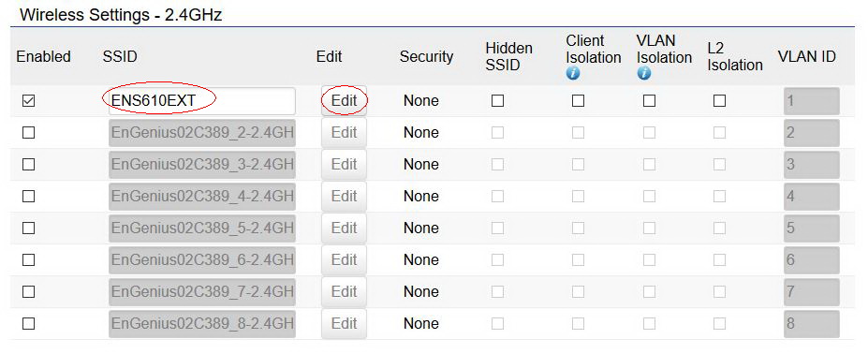Click the ENS610EXT SSID text field
This screenshot has width=868, height=354.
pyautogui.click(x=202, y=101)
